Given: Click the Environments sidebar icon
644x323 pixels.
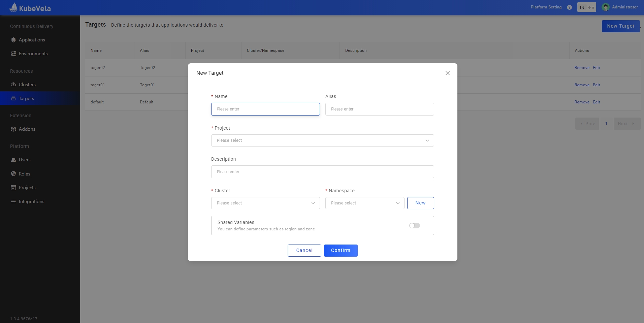Looking at the screenshot, I should coord(13,54).
